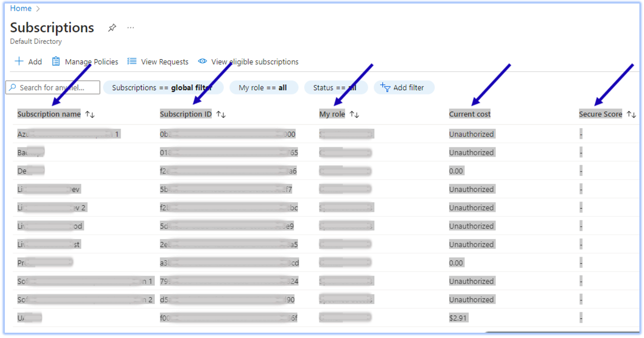Viewport: 644px width, 338px height.
Task: Click the search for any field box
Action: click(56, 88)
